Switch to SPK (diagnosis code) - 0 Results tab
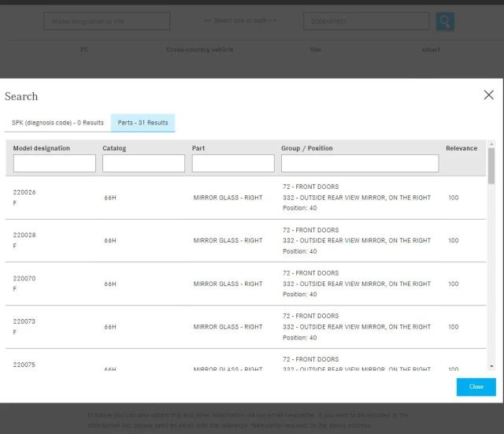504x434 pixels. click(57, 123)
